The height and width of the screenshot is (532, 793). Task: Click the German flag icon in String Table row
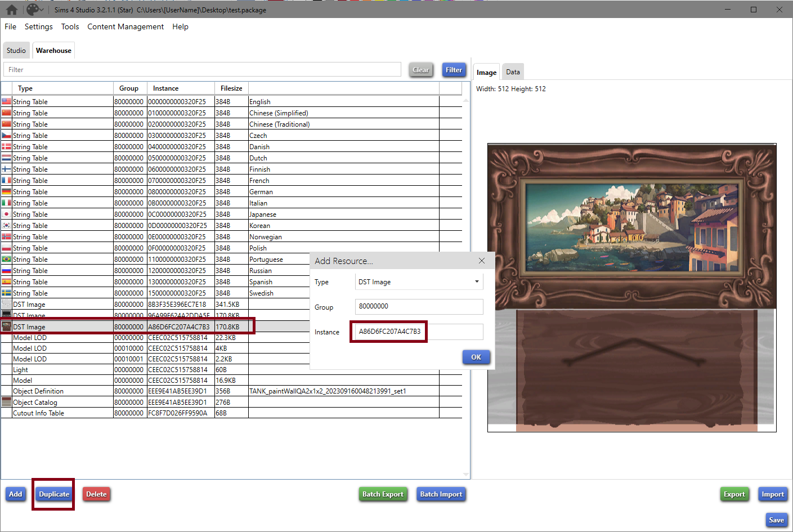click(x=6, y=192)
